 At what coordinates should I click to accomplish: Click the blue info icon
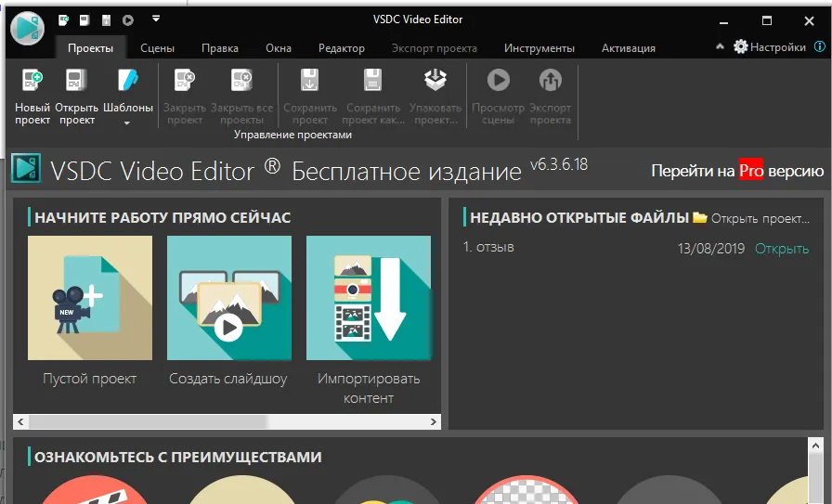pyautogui.click(x=820, y=46)
